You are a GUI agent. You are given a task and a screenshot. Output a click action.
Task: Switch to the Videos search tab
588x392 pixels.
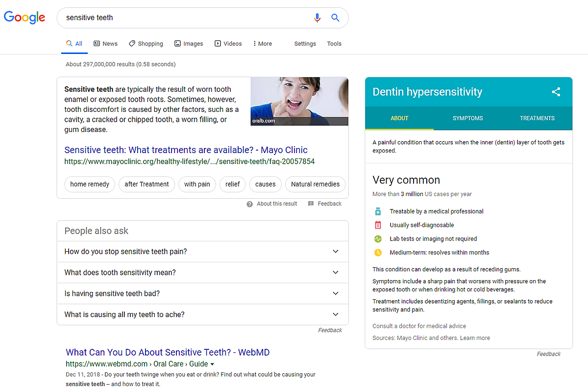(228, 44)
